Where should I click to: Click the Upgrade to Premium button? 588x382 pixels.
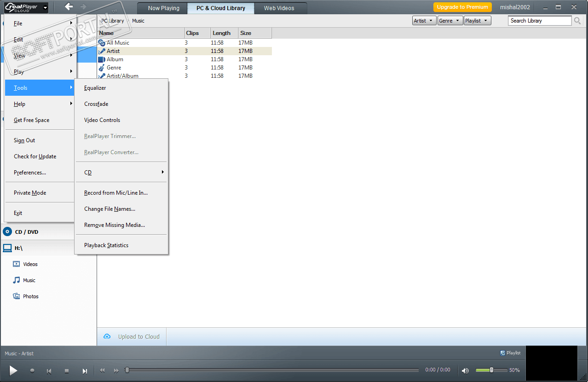[x=462, y=7]
